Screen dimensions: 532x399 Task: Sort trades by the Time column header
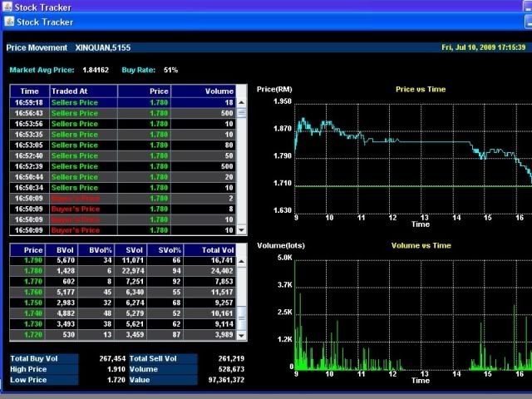[x=29, y=91]
